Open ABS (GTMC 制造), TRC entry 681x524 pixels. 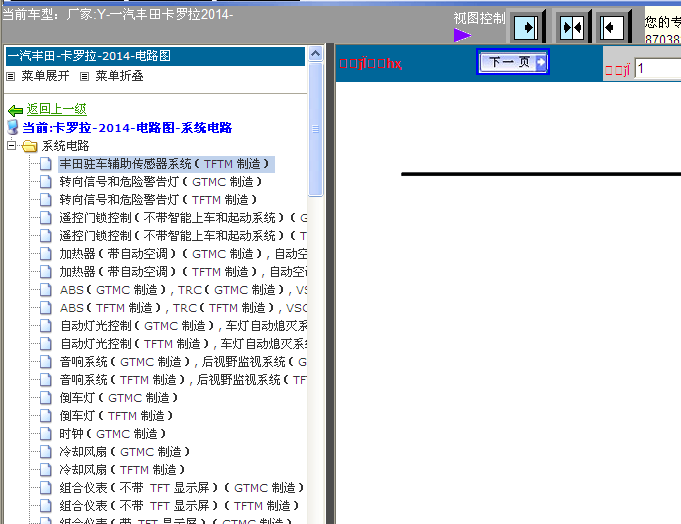(x=183, y=290)
